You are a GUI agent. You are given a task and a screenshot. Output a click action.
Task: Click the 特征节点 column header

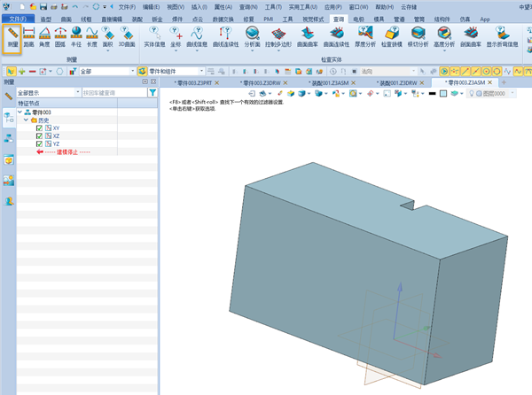(x=67, y=104)
